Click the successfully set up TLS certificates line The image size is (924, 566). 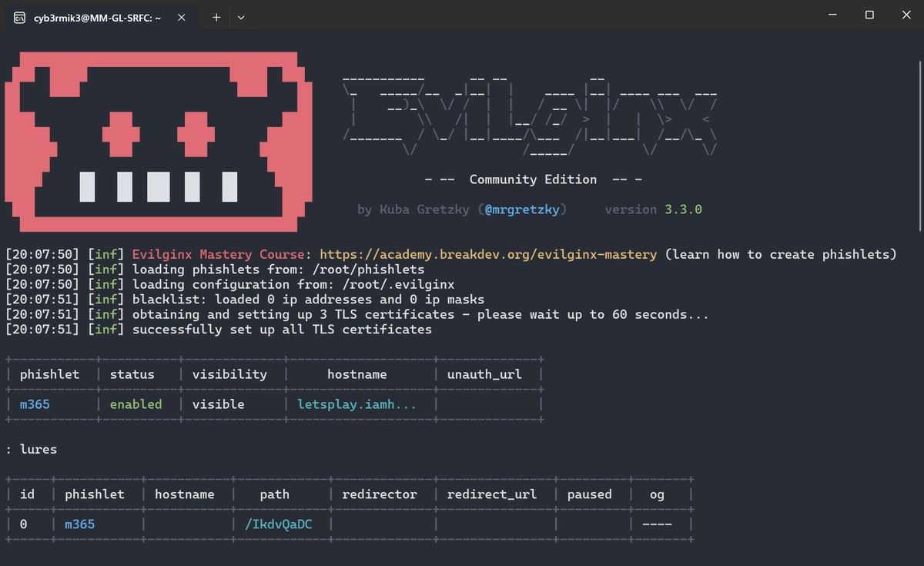pos(219,330)
